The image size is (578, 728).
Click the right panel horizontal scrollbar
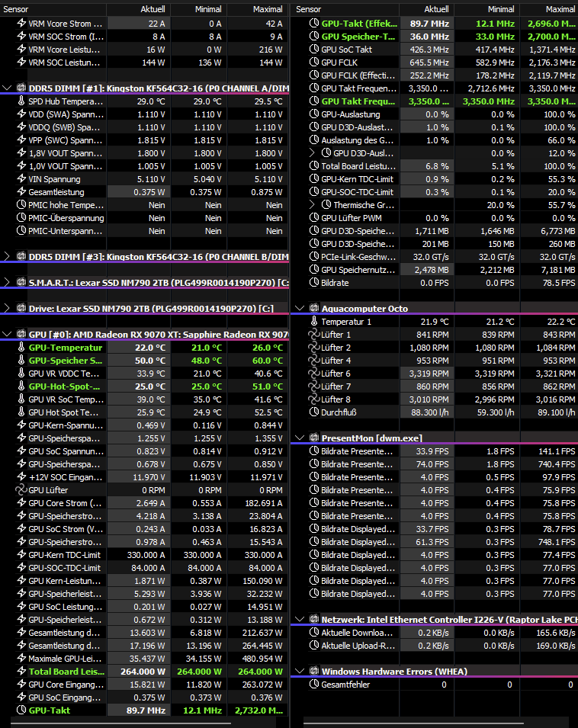click(413, 723)
